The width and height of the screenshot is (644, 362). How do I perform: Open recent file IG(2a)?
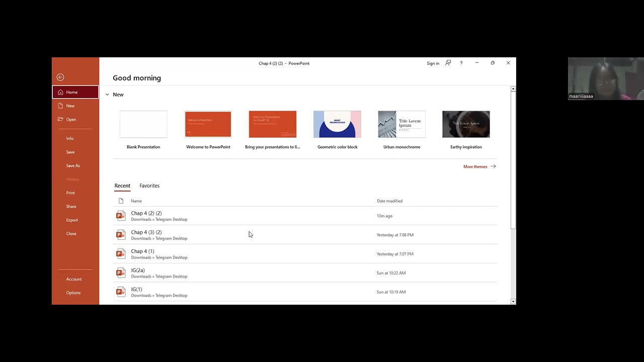tap(305, 273)
